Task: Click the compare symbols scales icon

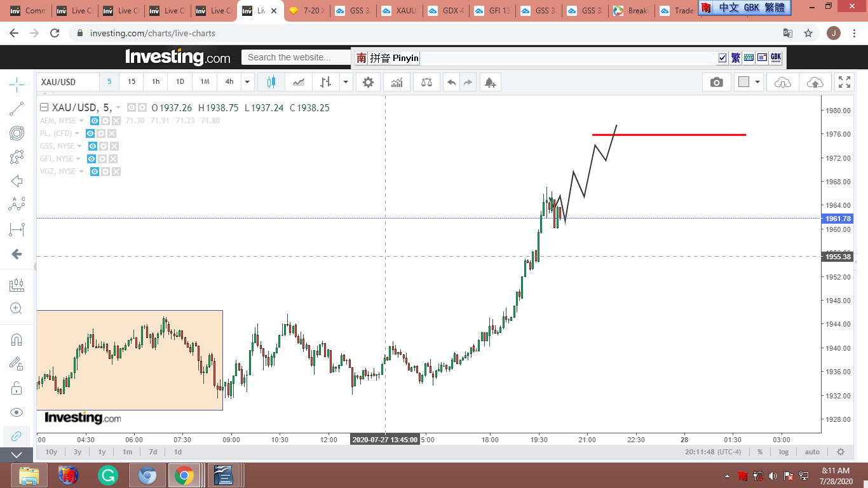Action: pos(426,82)
